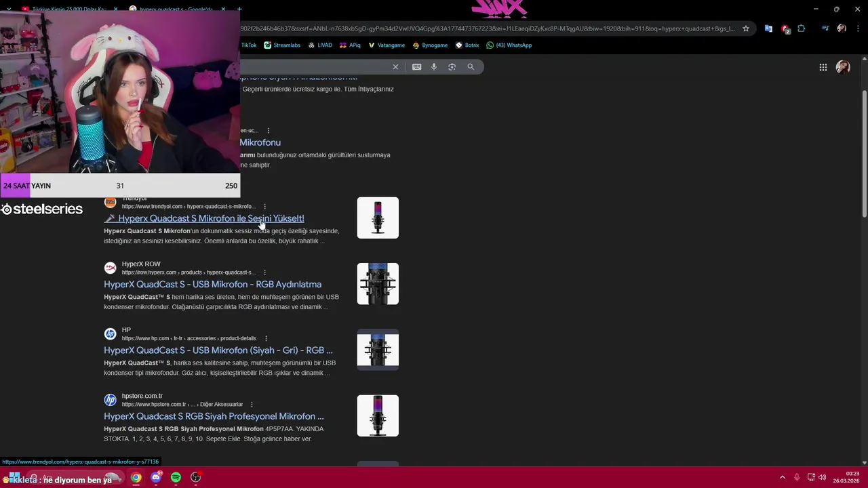Open more options for the Mikrofonu result
The height and width of the screenshot is (488, 868).
[x=269, y=130]
